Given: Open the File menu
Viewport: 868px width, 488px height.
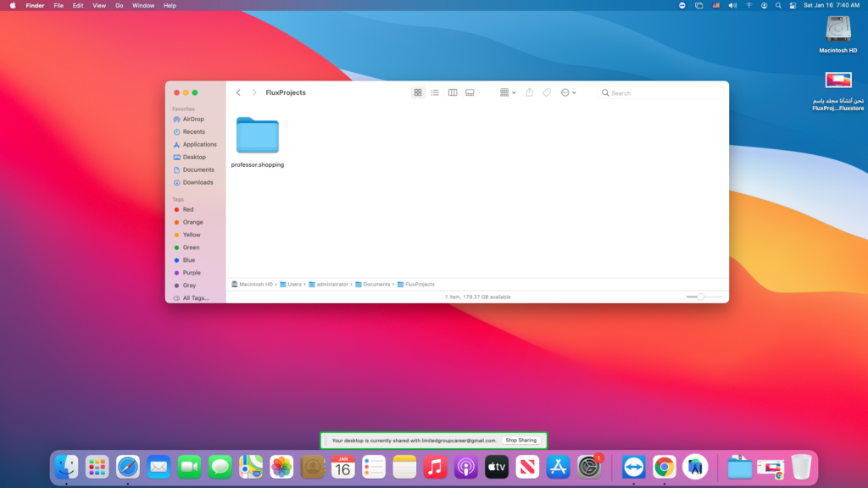Looking at the screenshot, I should [x=58, y=6].
